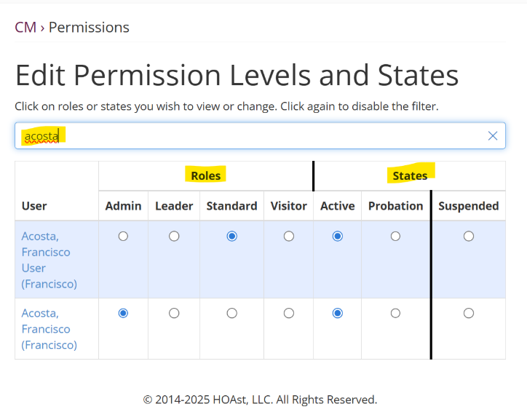Set Acosta Francisco User role to Admin
Image resolution: width=527 pixels, height=420 pixels.
(123, 236)
